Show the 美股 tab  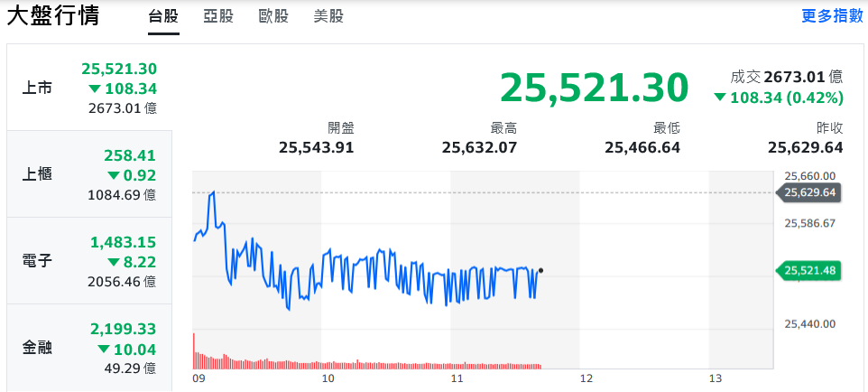coord(328,16)
